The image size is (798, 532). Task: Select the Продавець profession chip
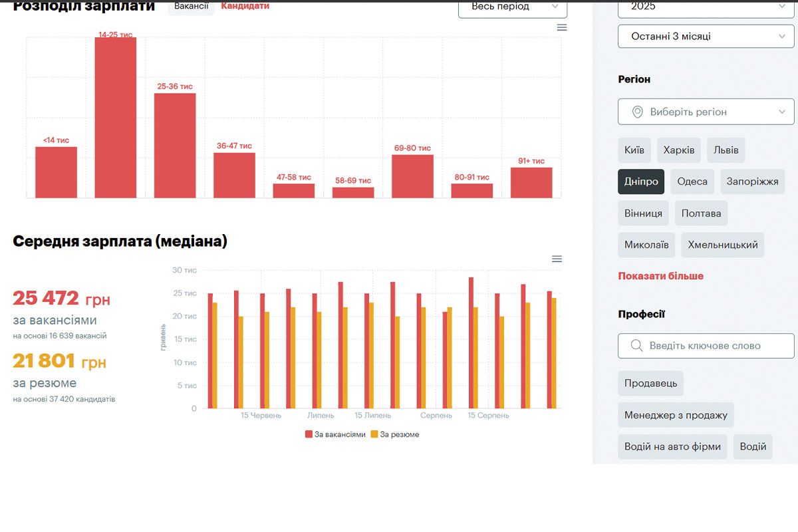pos(650,384)
